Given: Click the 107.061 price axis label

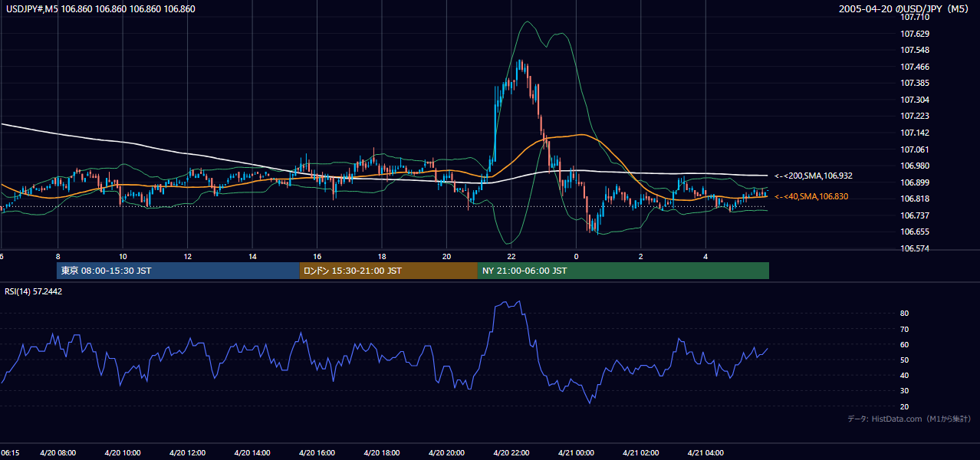Looking at the screenshot, I should tap(915, 149).
